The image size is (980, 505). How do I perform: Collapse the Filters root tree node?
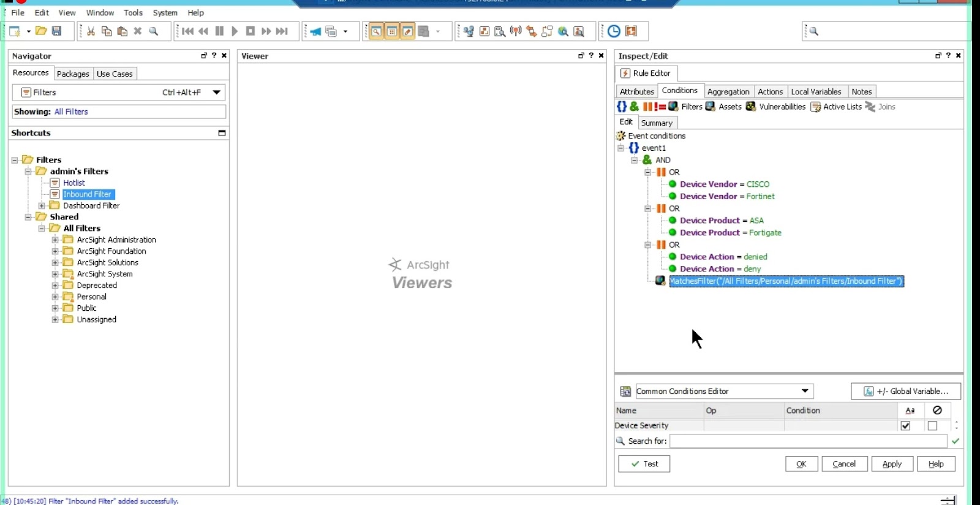[15, 160]
